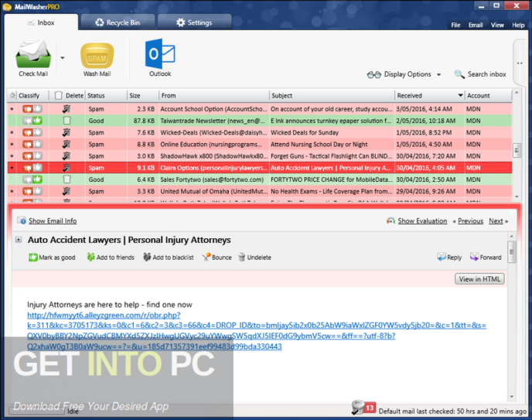Click the Delete column trash icon

tap(58, 96)
